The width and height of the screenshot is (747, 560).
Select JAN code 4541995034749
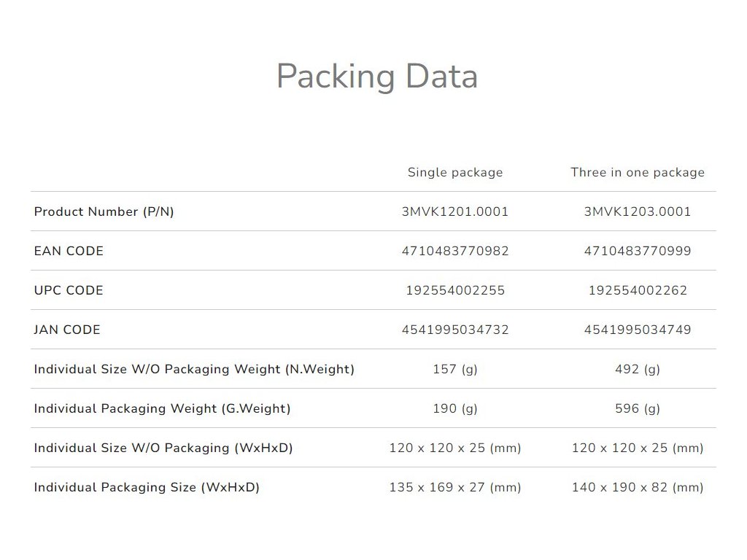point(638,330)
